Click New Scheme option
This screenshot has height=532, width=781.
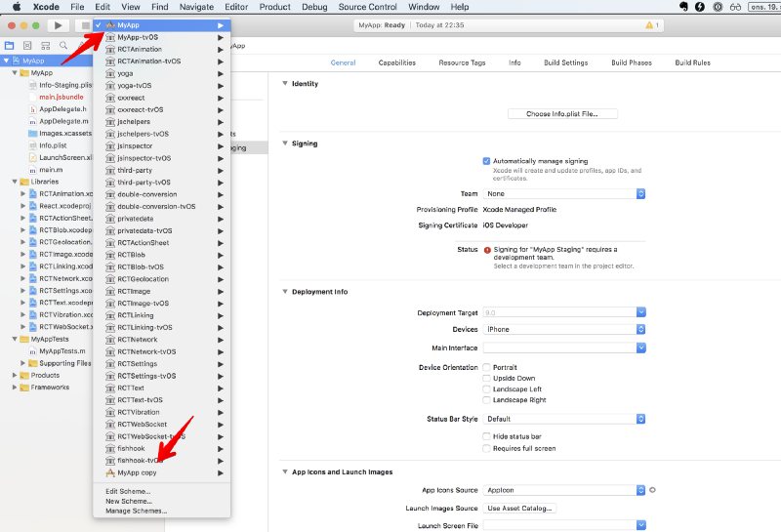point(129,501)
